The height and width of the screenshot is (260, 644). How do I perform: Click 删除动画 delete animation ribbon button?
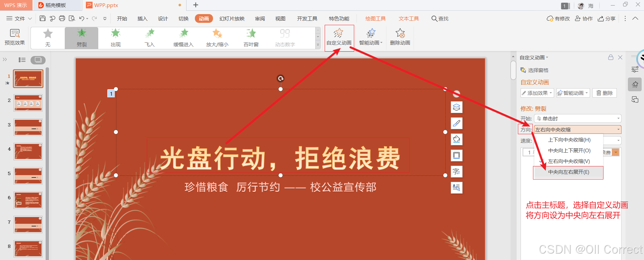click(x=400, y=37)
